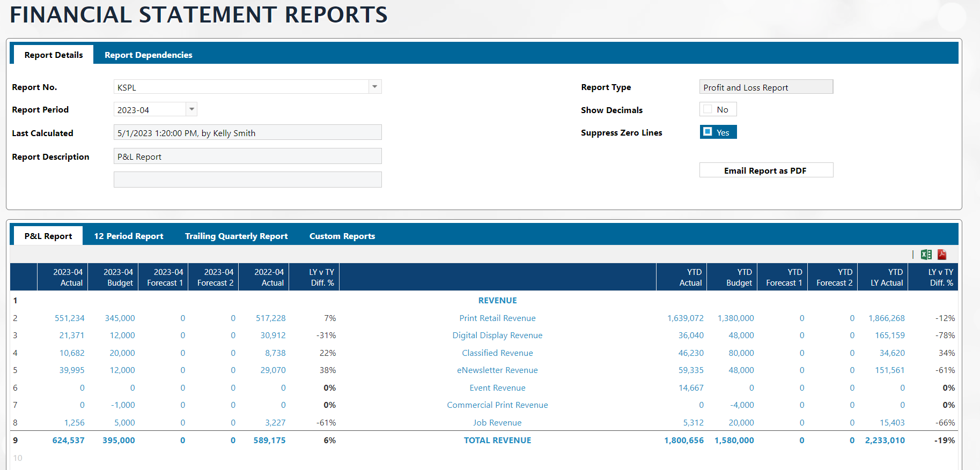Expand the Report Period dropdown
The image size is (980, 470).
[191, 109]
